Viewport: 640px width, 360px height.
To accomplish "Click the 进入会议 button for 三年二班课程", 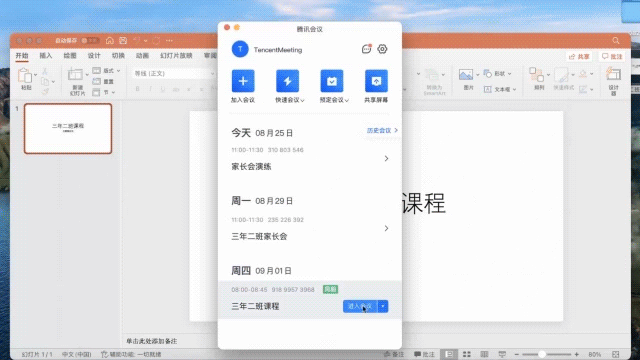I will (x=360, y=306).
